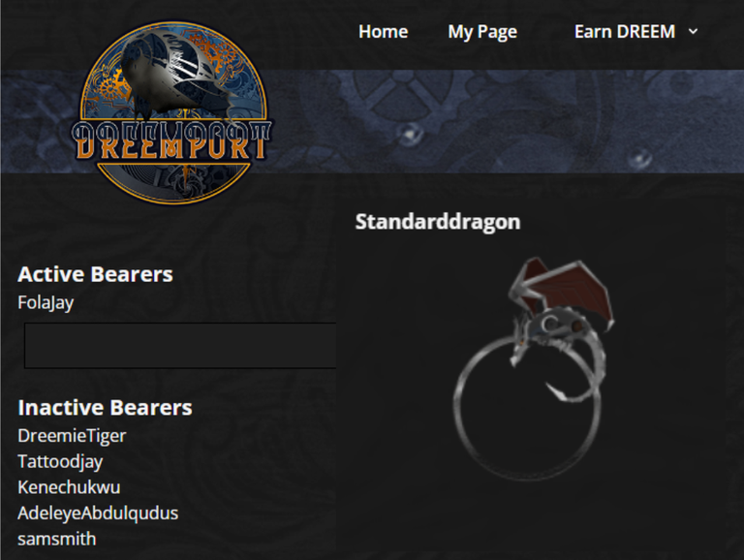This screenshot has height=560, width=744.
Task: Click the Standarddragon title
Action: click(438, 222)
